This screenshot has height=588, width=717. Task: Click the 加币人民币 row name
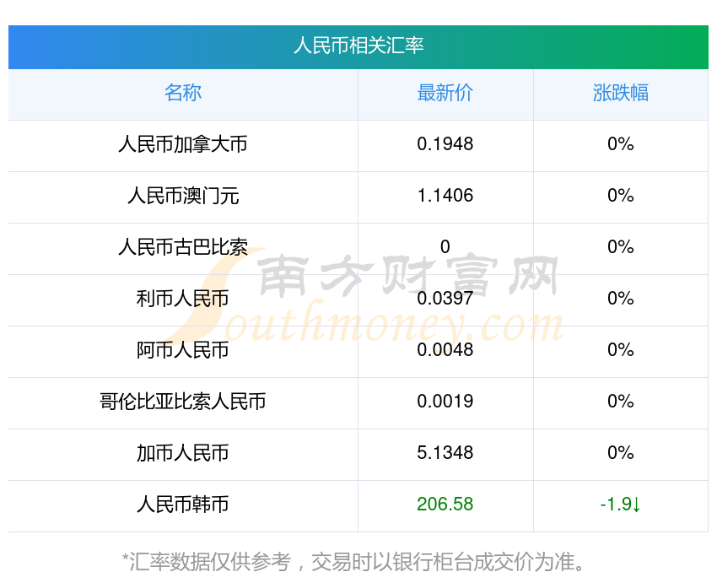point(183,453)
